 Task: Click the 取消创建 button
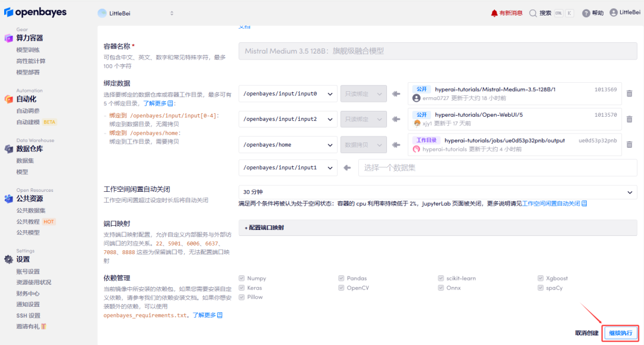587,333
